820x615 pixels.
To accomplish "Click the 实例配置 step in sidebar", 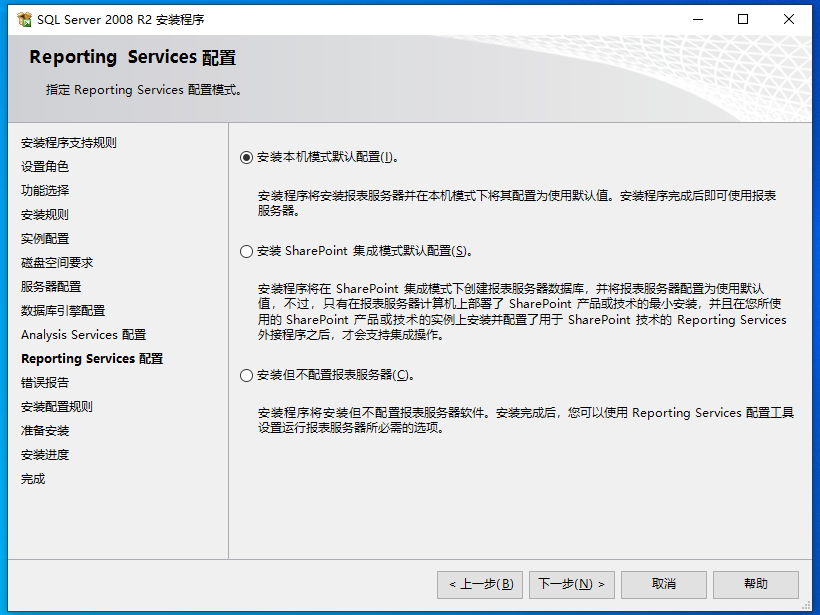I will point(45,239).
